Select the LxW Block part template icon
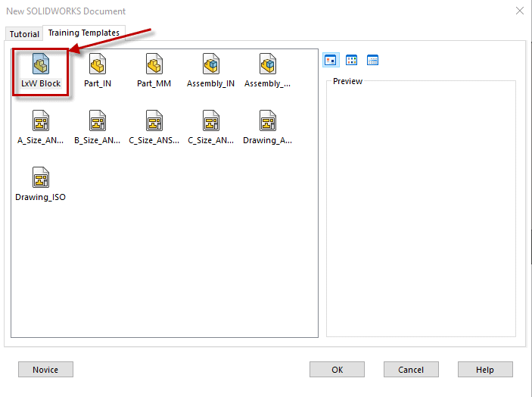 click(41, 64)
